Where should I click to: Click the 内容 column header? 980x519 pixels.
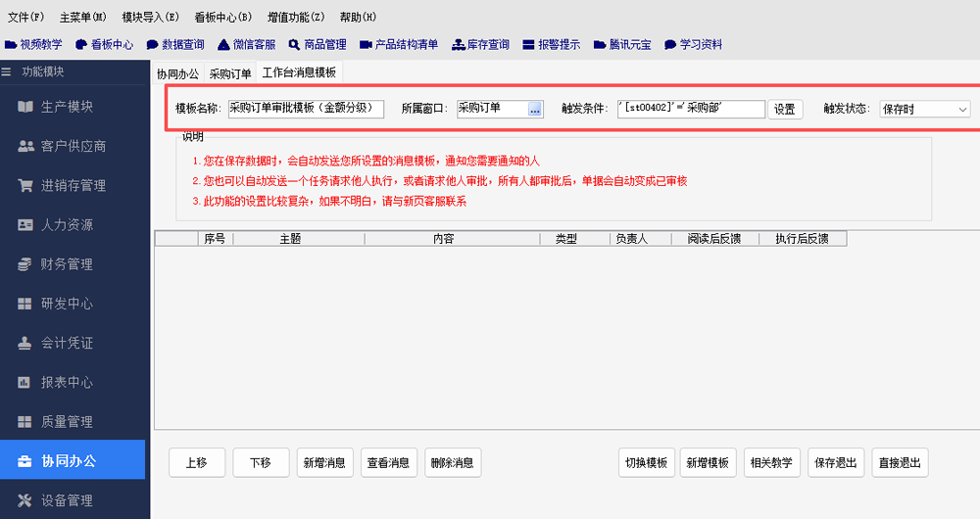click(444, 238)
